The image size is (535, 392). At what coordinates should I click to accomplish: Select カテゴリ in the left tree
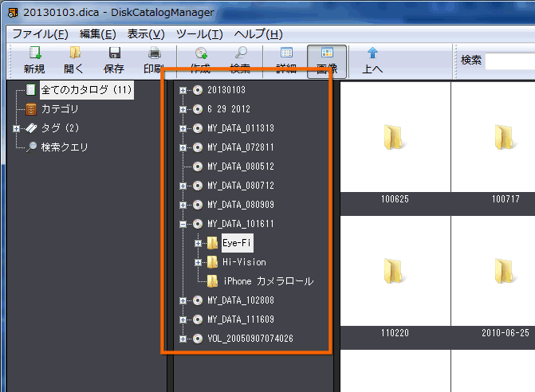tap(60, 109)
